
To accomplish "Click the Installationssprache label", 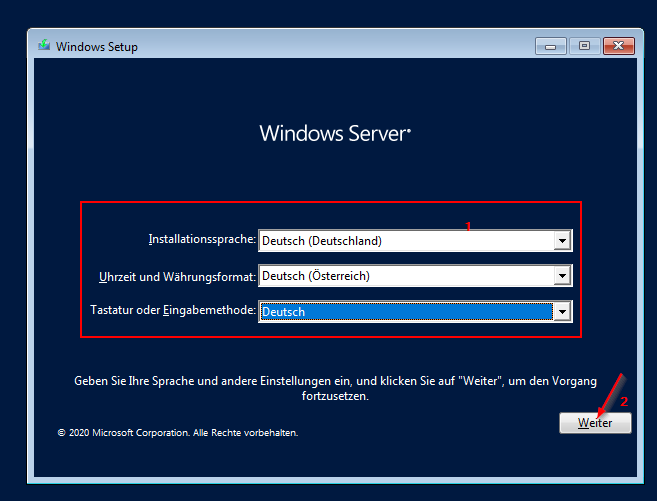I will point(202,239).
